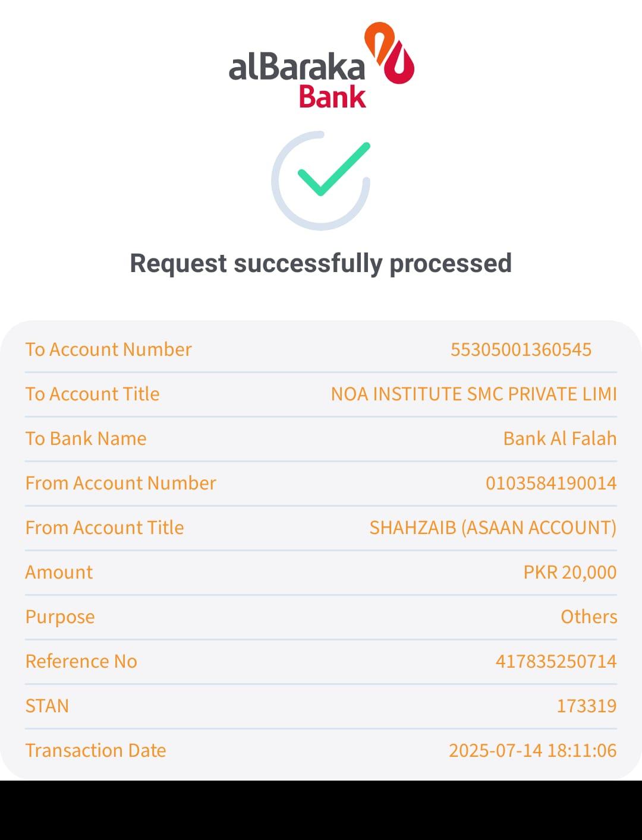Tap the To Bank Name label
The height and width of the screenshot is (840, 642).
coord(86,438)
